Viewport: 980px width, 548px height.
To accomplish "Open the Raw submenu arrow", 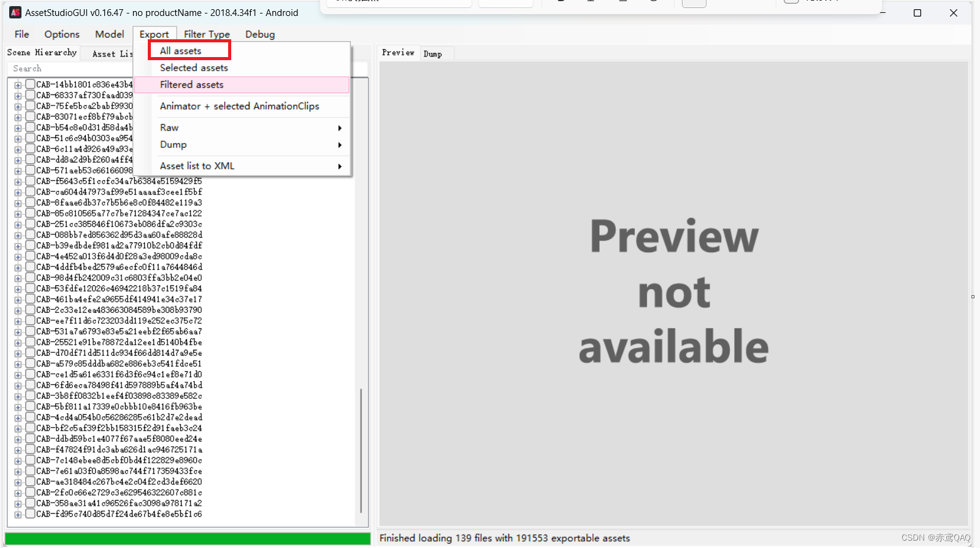I will pyautogui.click(x=340, y=128).
